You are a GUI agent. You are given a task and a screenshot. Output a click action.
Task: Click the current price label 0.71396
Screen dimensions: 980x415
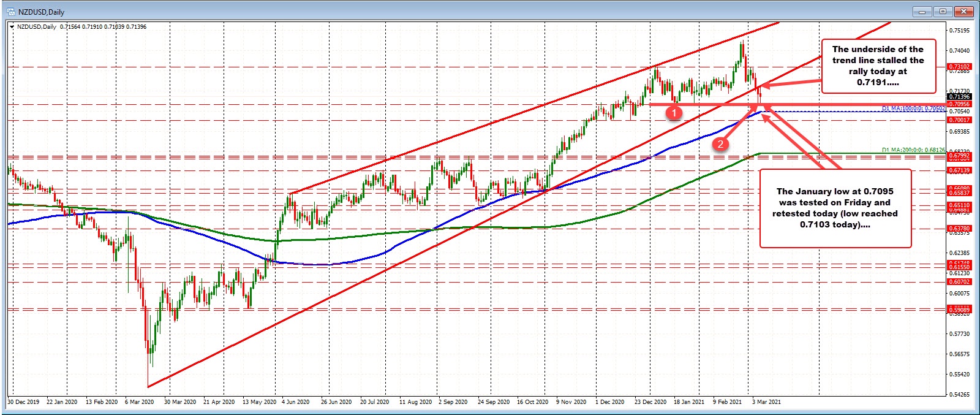click(959, 96)
